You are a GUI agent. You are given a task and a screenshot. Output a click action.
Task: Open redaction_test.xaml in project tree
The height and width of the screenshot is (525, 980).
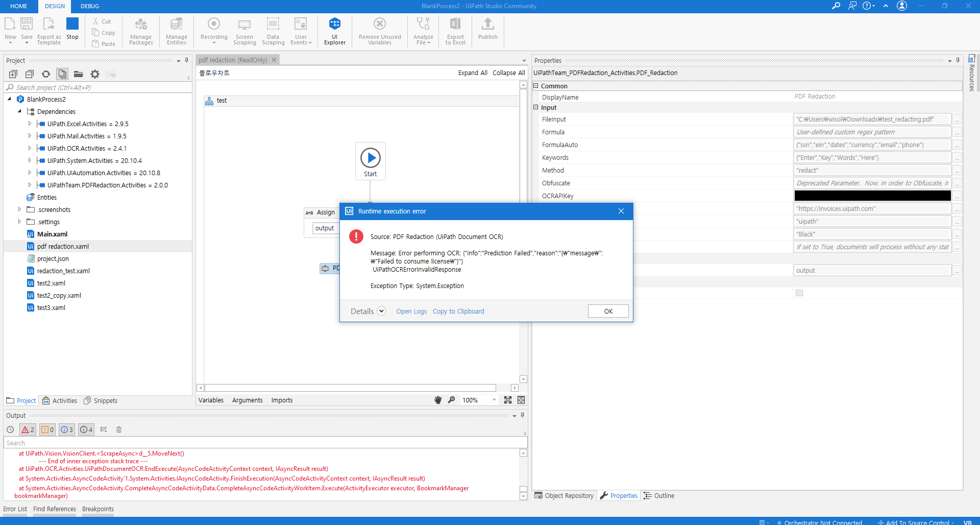(x=63, y=271)
